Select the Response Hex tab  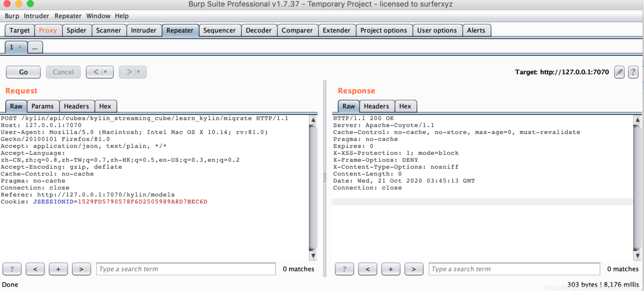(x=405, y=106)
